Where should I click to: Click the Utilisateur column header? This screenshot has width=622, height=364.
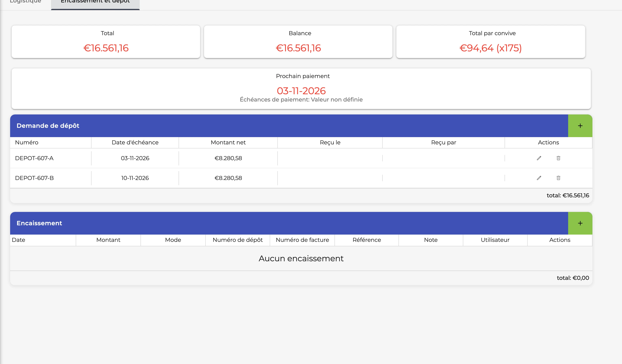495,240
